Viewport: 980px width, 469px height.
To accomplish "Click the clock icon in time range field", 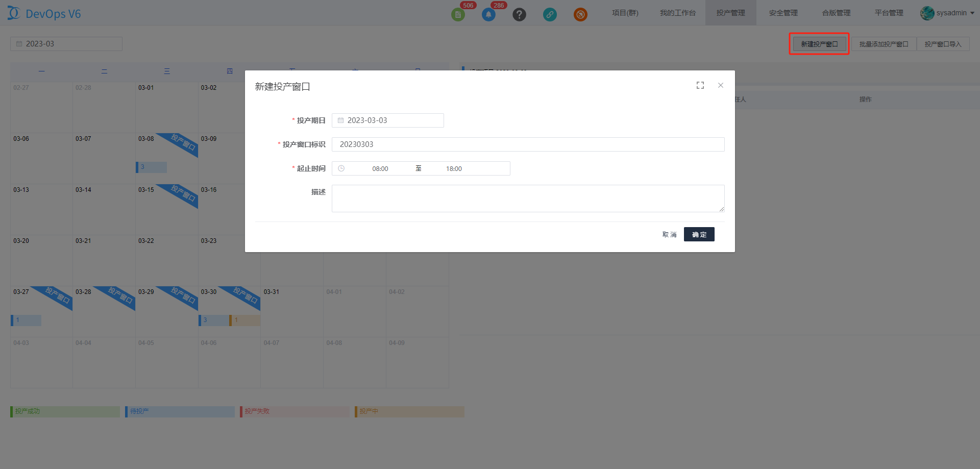I will click(341, 168).
